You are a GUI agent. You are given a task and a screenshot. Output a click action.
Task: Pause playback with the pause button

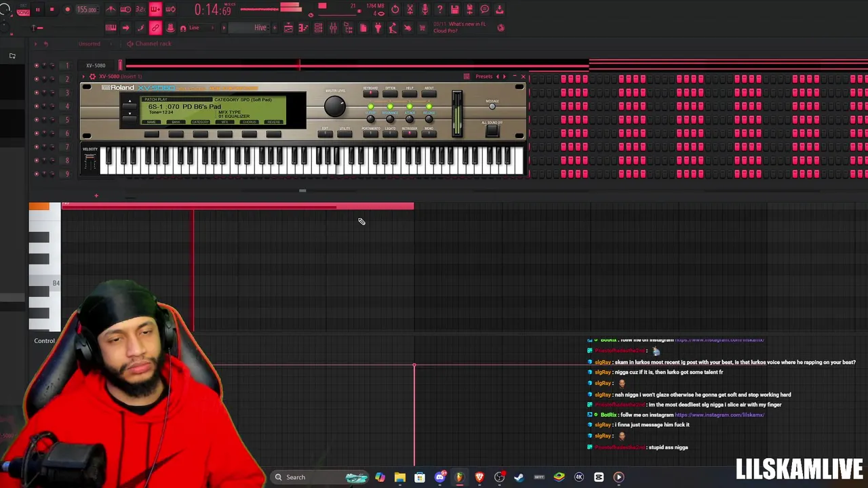tap(38, 9)
